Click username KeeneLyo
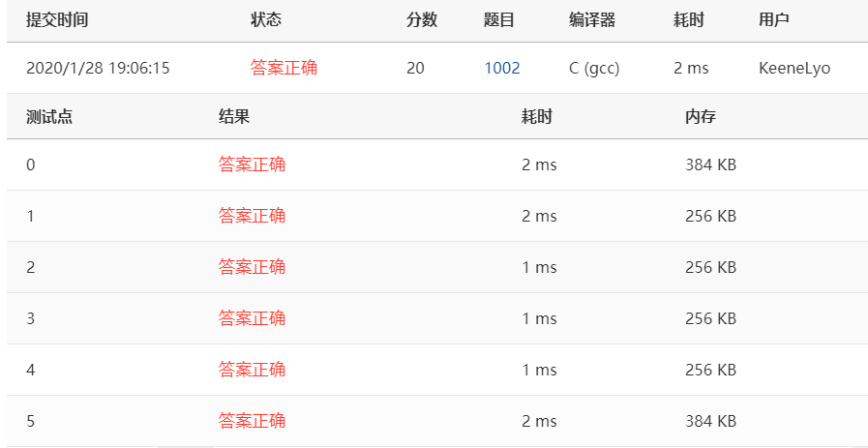Image resolution: width=868 pixels, height=448 pixels. (x=794, y=68)
